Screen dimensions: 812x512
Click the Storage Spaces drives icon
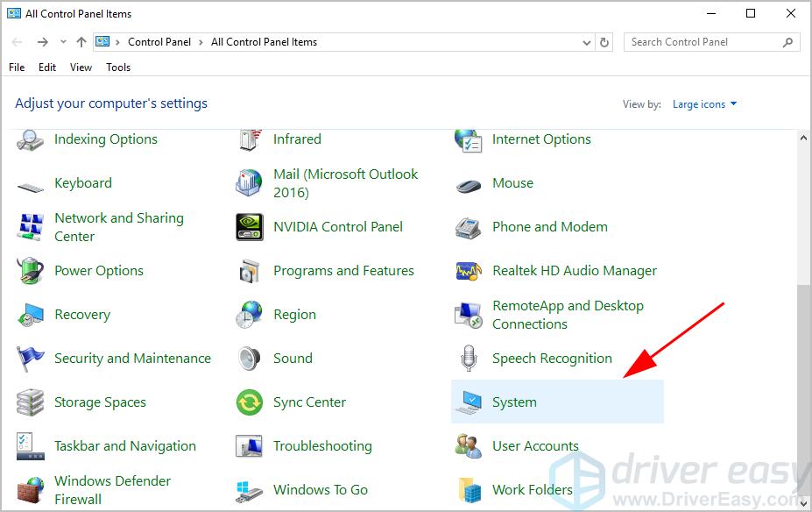pos(31,402)
